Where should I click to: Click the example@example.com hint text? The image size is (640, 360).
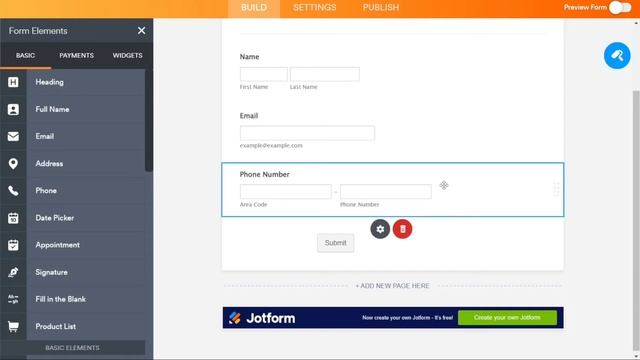pyautogui.click(x=271, y=145)
